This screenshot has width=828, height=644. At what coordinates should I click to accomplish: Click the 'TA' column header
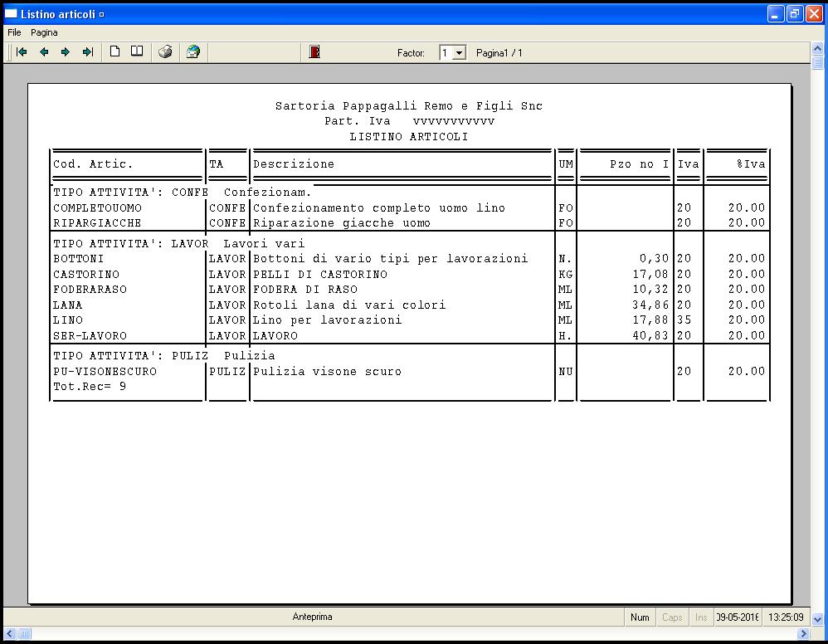tap(216, 164)
